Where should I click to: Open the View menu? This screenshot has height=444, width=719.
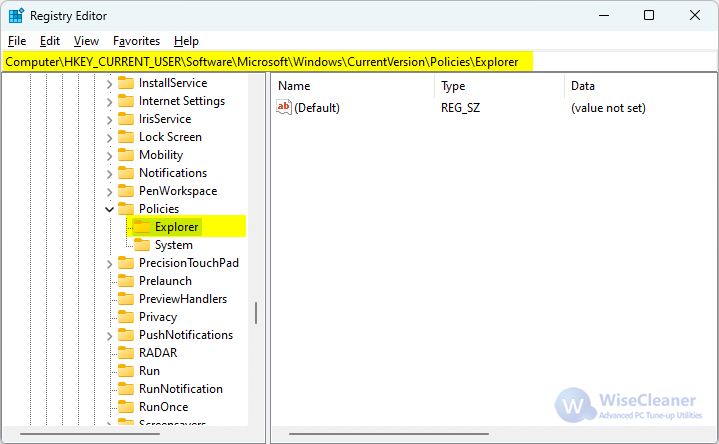(86, 41)
